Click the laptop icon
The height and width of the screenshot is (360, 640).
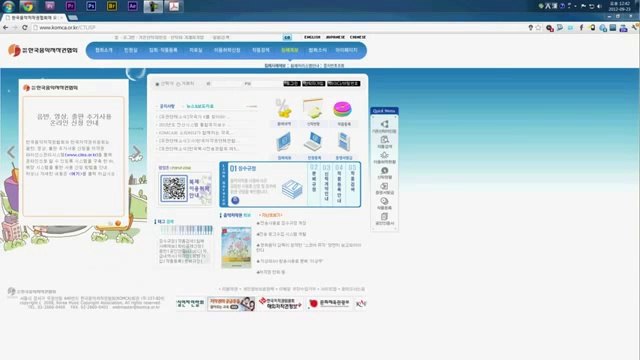tap(313, 142)
